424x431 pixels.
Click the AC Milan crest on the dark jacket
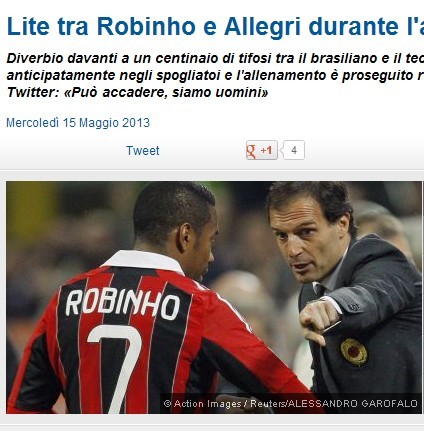pyautogui.click(x=354, y=352)
